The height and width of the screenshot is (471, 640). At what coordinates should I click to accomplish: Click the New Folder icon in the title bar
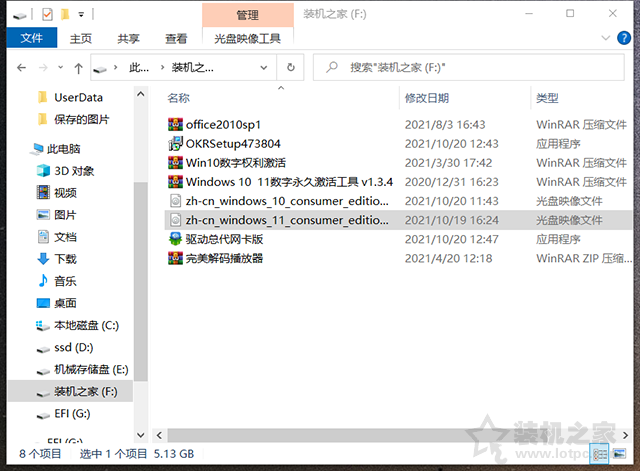coord(64,15)
